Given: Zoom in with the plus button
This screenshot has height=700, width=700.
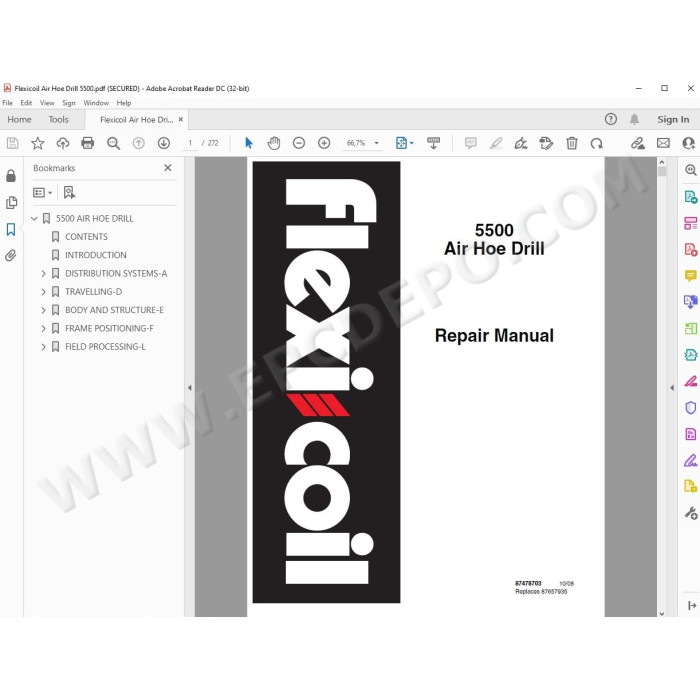Looking at the screenshot, I should pos(324,143).
